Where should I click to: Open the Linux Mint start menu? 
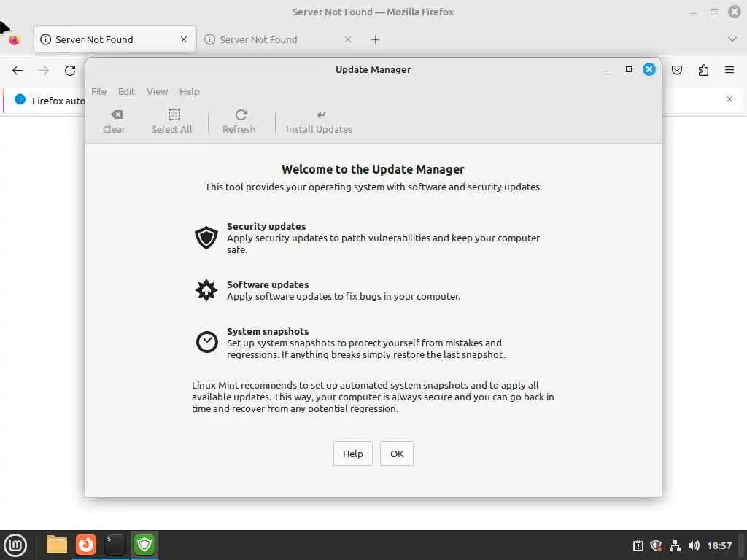click(15, 545)
